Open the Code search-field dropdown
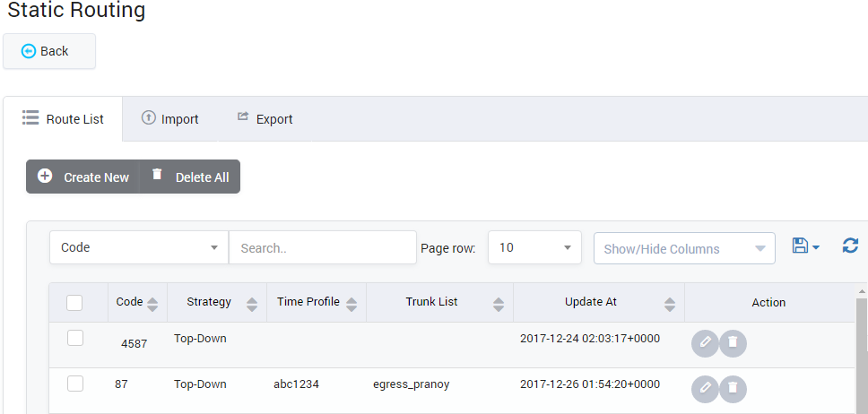Screen dimensions: 868x414 click(139, 247)
